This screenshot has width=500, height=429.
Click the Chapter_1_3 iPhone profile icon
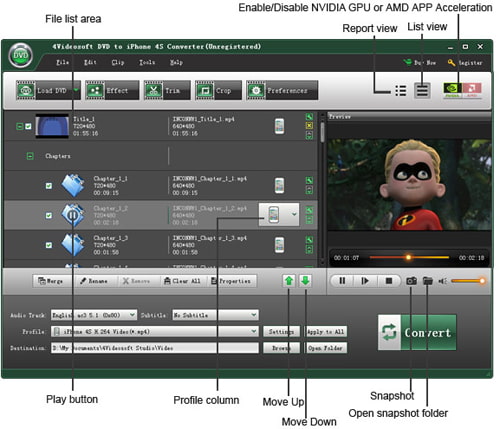[279, 245]
